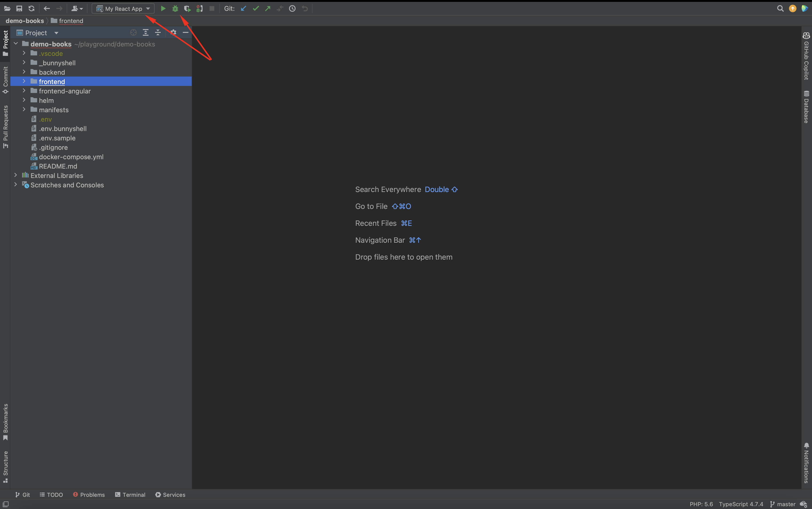
Task: Run the My React App configuration
Action: [x=163, y=8]
